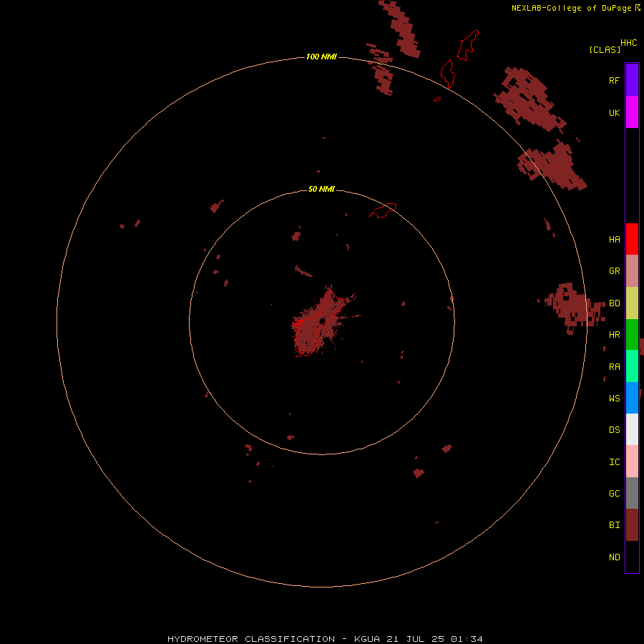Click the magenta UK color swatch
644x644 pixels.
point(632,112)
